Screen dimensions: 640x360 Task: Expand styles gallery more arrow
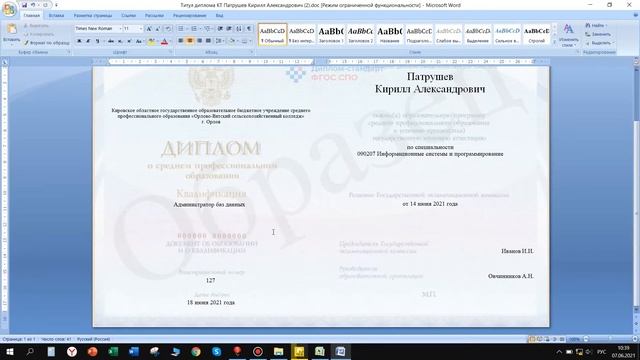click(x=554, y=42)
